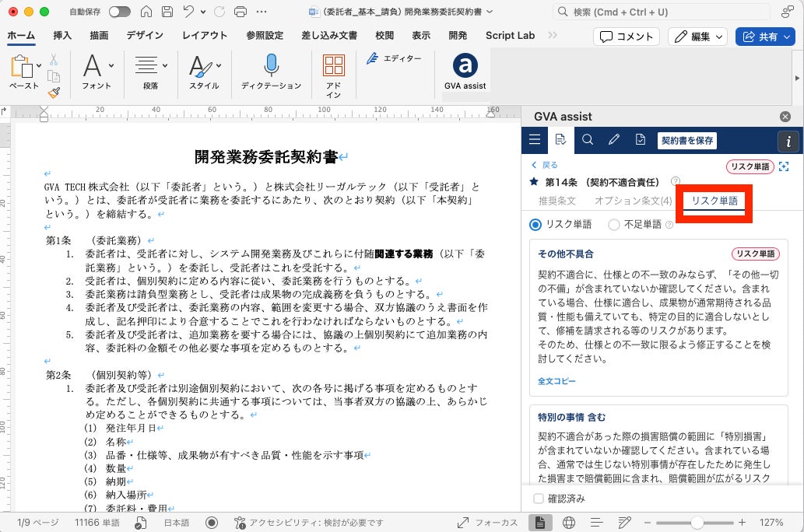Click the Undo arrow icon
Viewport: 804px width, 532px height.
click(188, 11)
